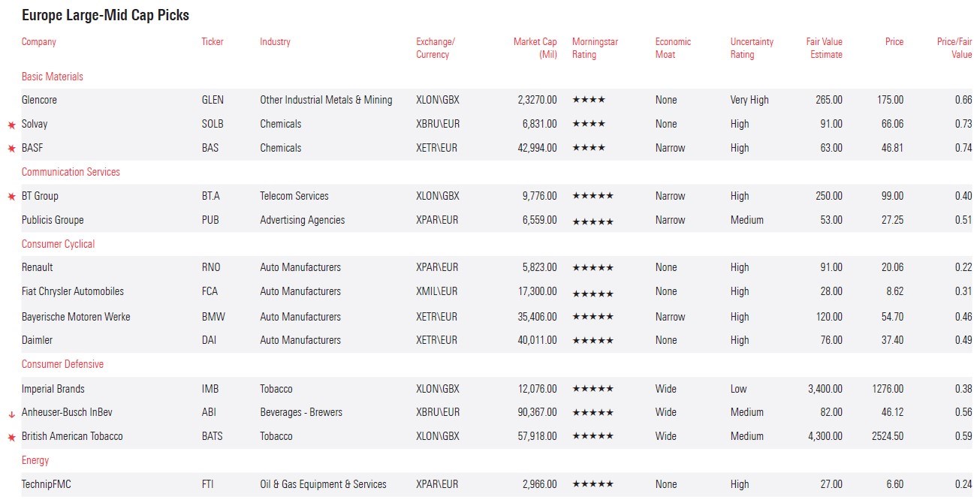Click the Ticker column header
This screenshot has height=500, width=980.
(213, 42)
